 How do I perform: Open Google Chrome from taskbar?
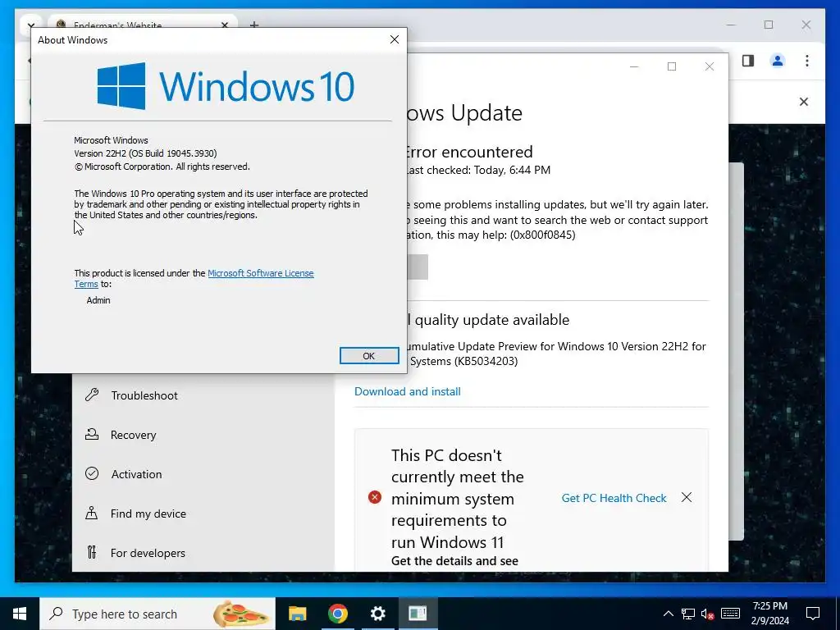(337, 614)
